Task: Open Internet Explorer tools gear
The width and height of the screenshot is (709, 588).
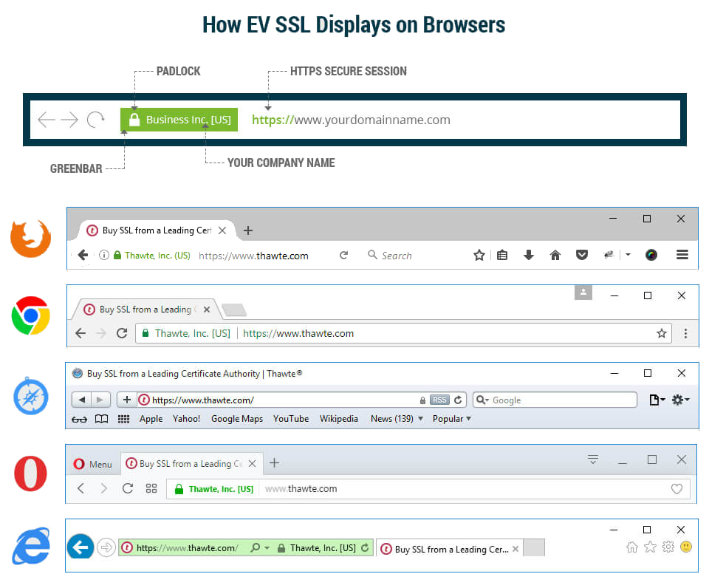Action: coord(668,547)
